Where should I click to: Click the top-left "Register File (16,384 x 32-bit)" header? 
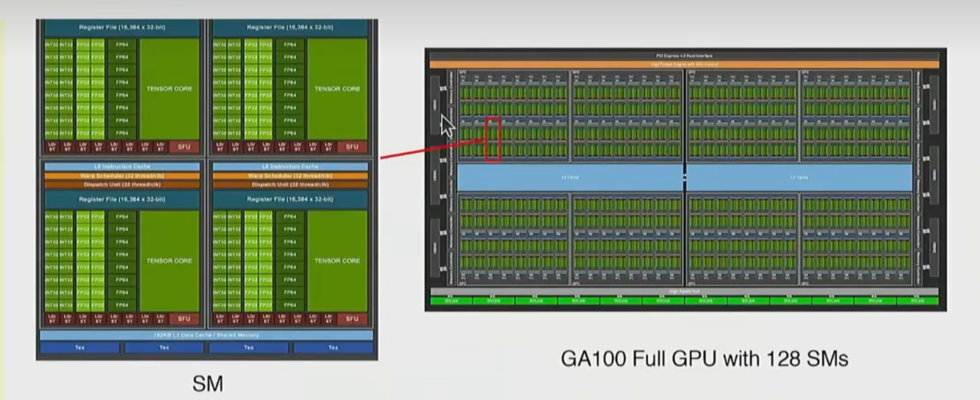coord(122,27)
